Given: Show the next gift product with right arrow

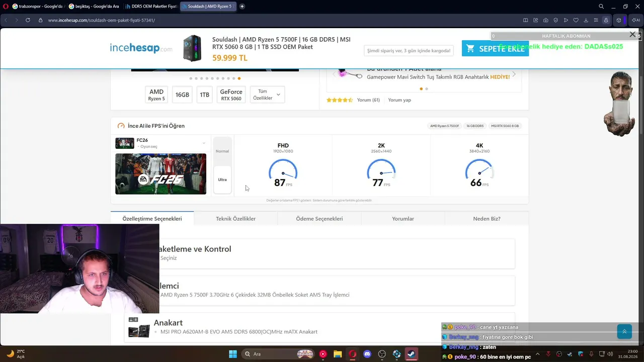Looking at the screenshot, I should (x=514, y=74).
